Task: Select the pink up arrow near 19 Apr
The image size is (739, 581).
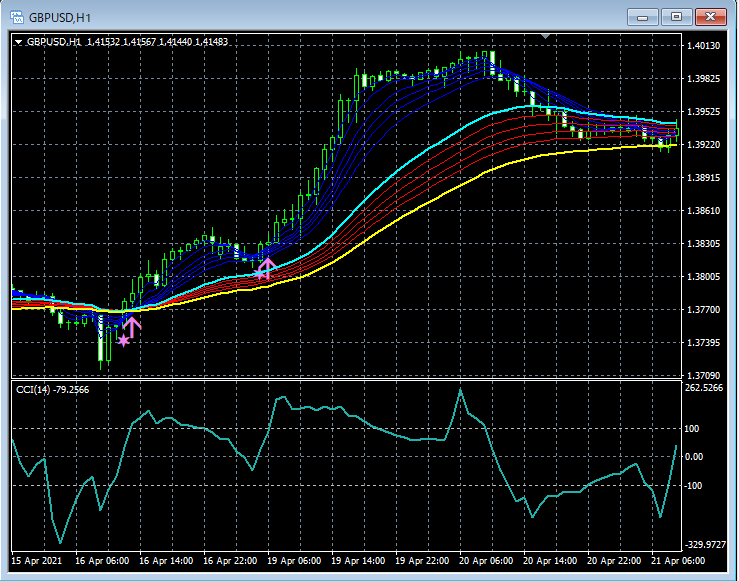Action: click(x=266, y=267)
